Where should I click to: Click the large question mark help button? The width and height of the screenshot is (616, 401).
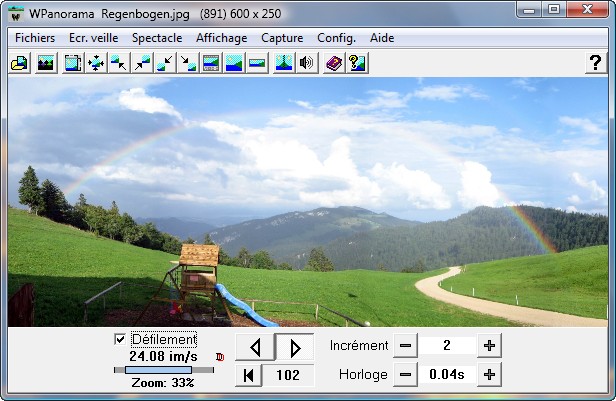[596, 63]
